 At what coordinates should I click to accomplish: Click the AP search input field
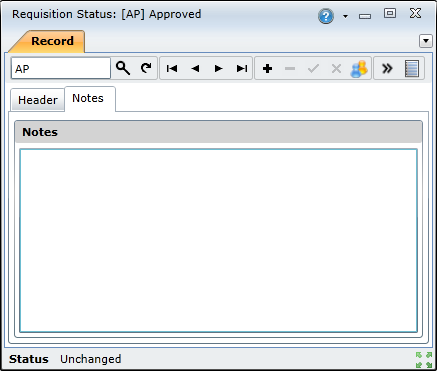[x=61, y=68]
